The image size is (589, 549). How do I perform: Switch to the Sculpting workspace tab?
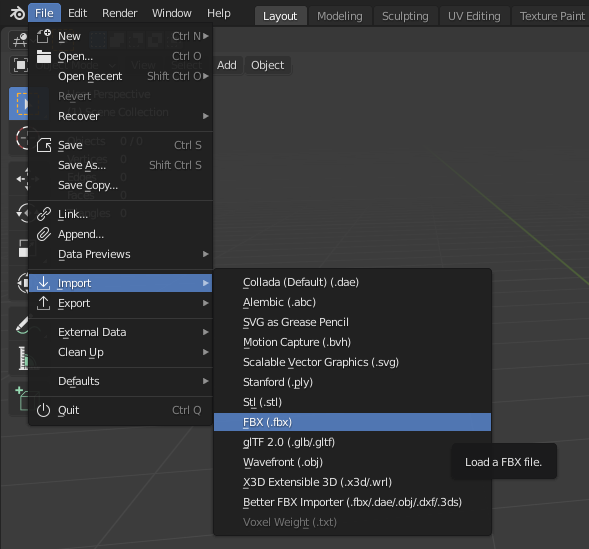(x=405, y=16)
